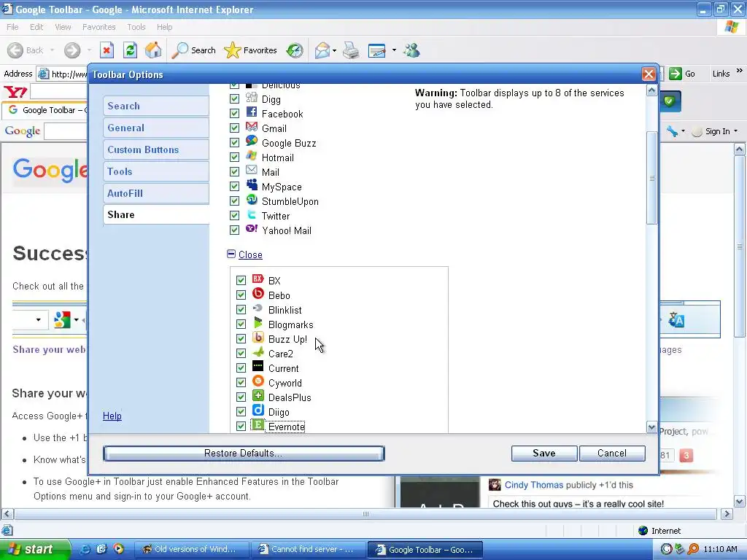Click the Twitter icon
The image size is (747, 560).
tap(252, 215)
